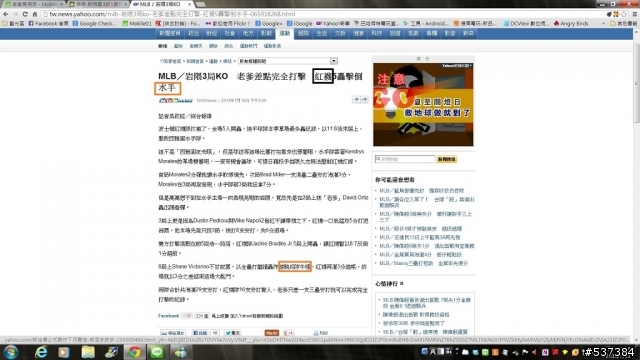The width and height of the screenshot is (640, 360).
Task: Click the bookmark star in address bar
Action: (624, 14)
